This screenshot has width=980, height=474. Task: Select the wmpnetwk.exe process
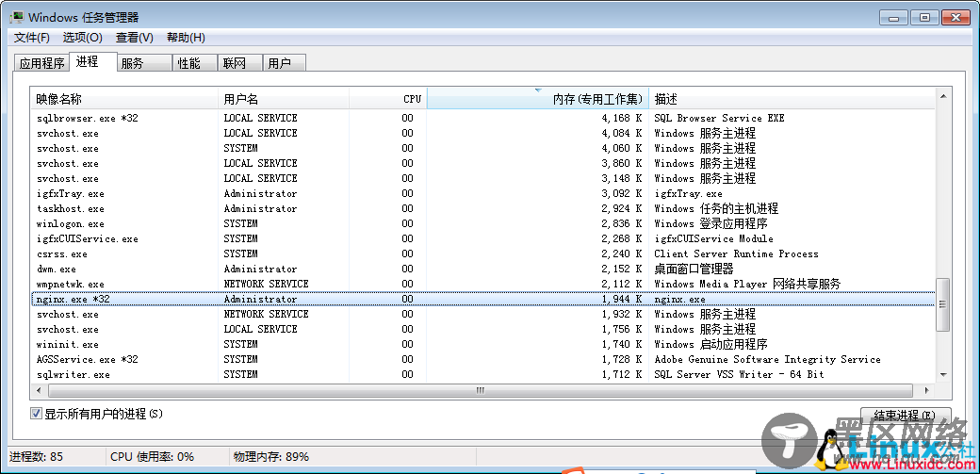(x=483, y=284)
